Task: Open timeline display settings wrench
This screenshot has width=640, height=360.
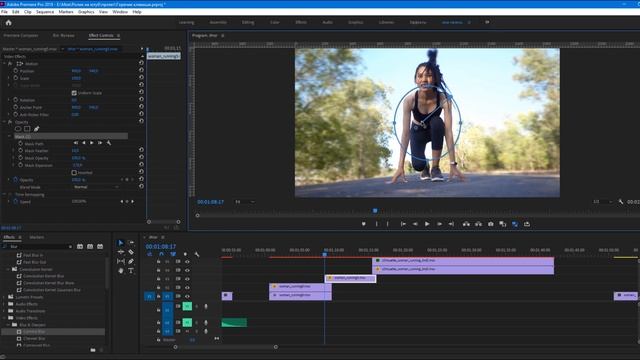Action: pos(197,254)
